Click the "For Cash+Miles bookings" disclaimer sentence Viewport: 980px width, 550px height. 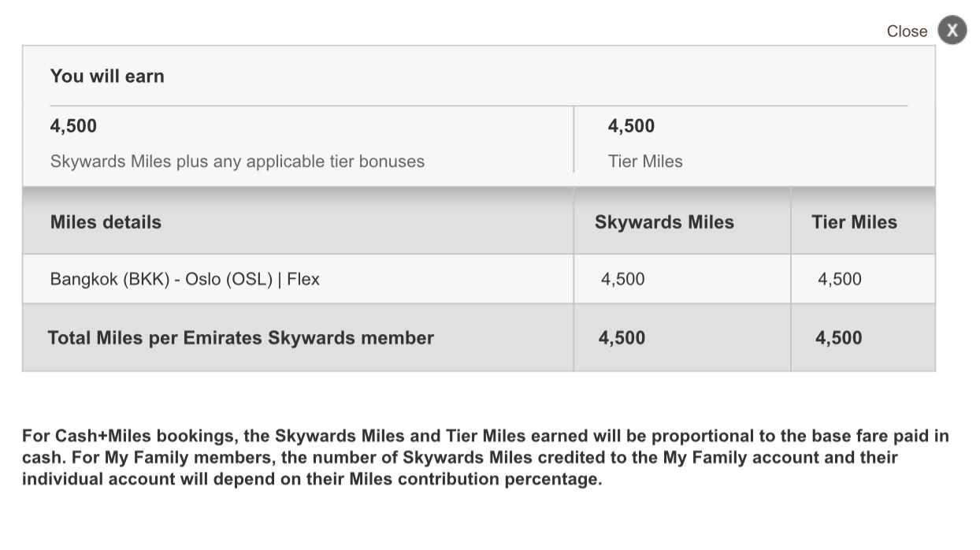(485, 436)
